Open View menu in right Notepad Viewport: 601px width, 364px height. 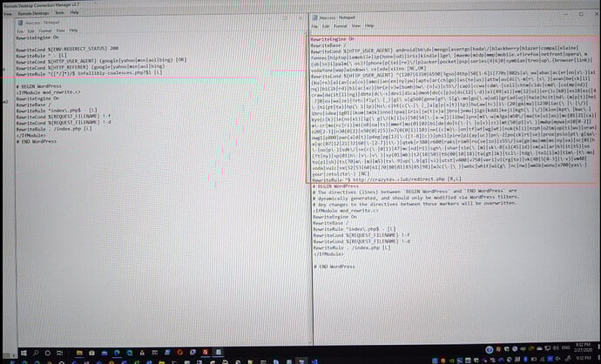tap(356, 26)
